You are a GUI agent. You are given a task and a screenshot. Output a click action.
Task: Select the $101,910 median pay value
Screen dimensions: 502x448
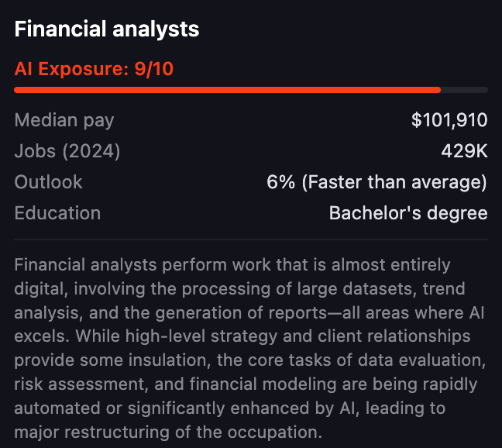click(x=449, y=120)
